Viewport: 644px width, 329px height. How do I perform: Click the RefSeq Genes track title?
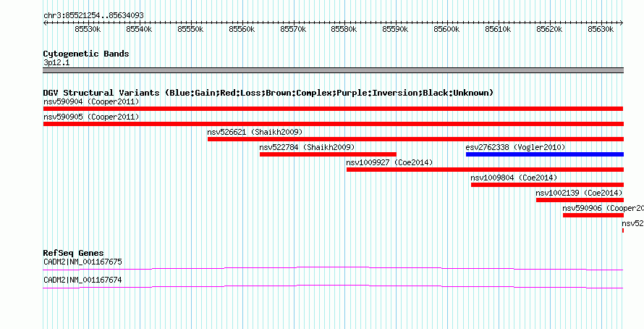pyautogui.click(x=74, y=253)
